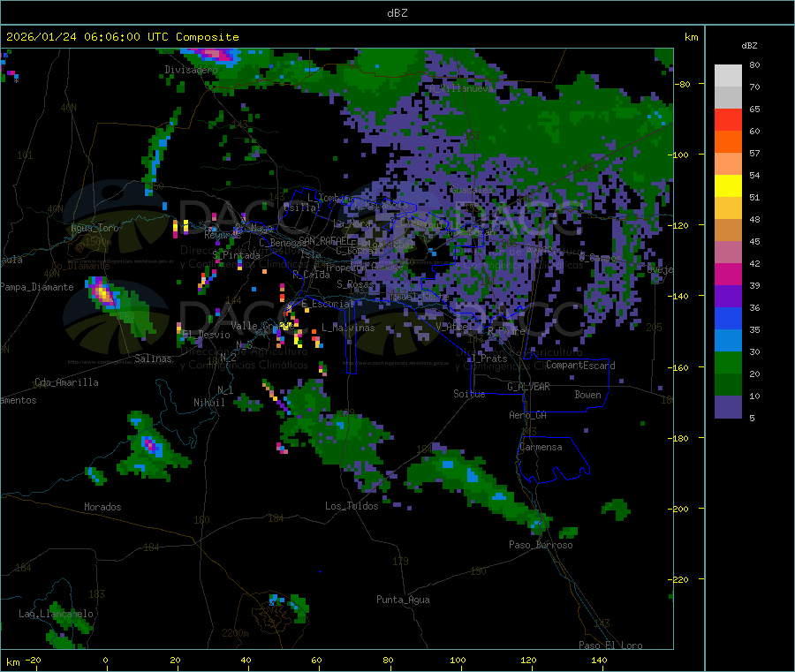Click the CompantEscard place label

click(580, 366)
